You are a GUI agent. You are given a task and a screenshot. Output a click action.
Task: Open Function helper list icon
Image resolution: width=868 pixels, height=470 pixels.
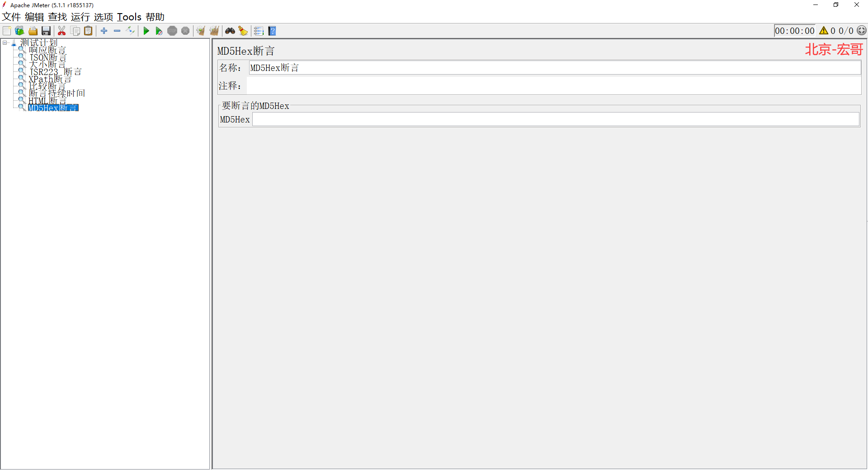tap(259, 31)
